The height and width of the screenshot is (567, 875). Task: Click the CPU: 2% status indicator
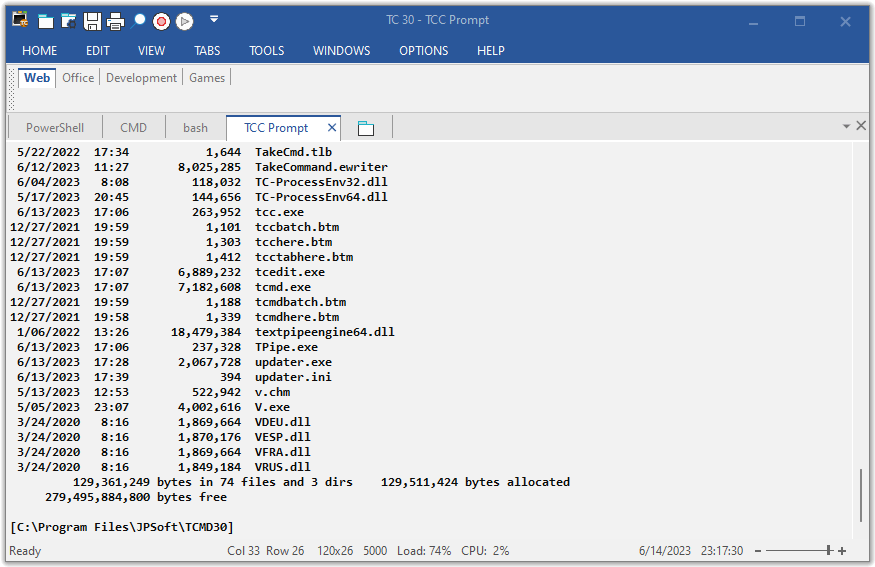(x=485, y=551)
